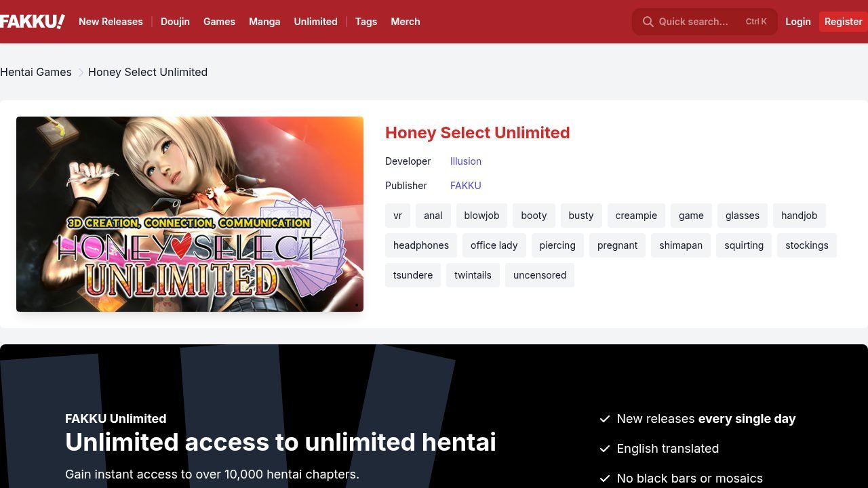Open New Releases menu item

pyautogui.click(x=111, y=22)
